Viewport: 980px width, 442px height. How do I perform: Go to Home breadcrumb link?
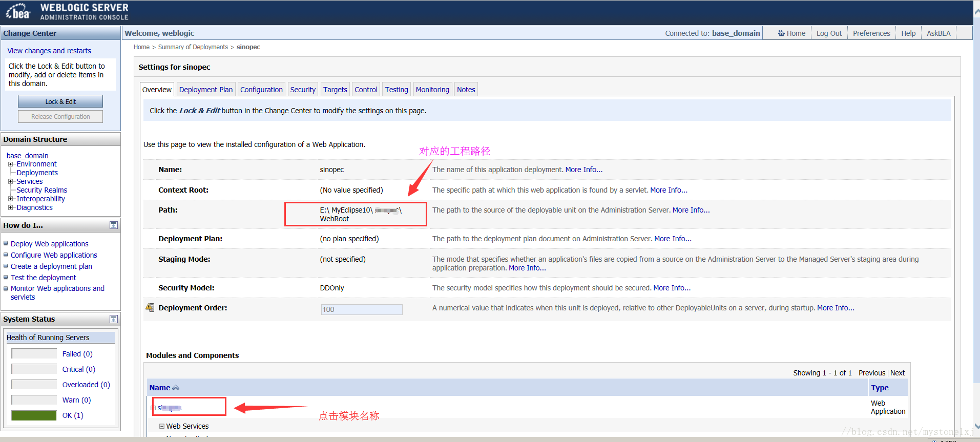pos(141,47)
